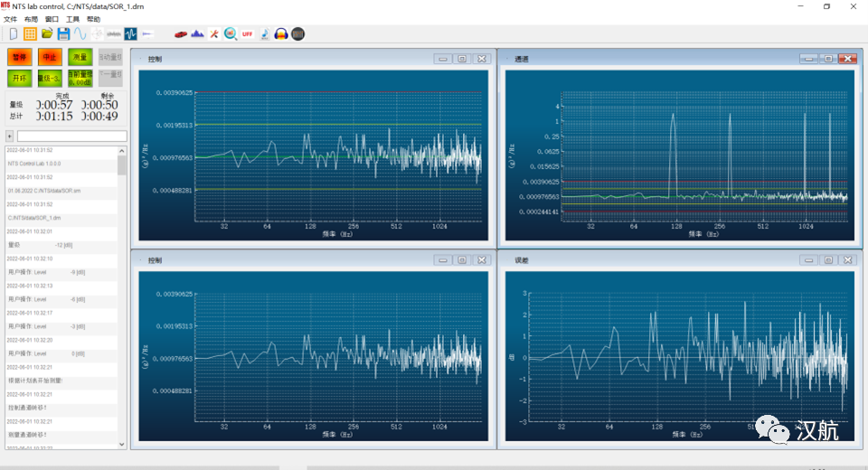This screenshot has width=868, height=470.
Task: Click the log scrollbar up arrow
Action: pyautogui.click(x=122, y=151)
